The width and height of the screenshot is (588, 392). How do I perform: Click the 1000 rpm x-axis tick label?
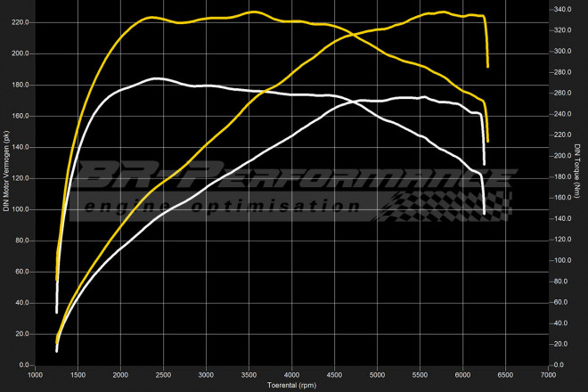pyautogui.click(x=35, y=375)
